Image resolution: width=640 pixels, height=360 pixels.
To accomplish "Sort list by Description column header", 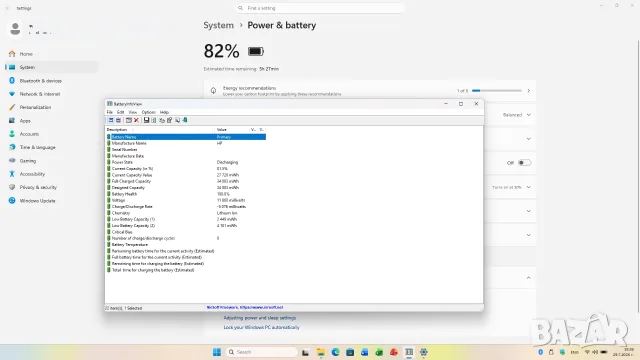I will (160, 129).
